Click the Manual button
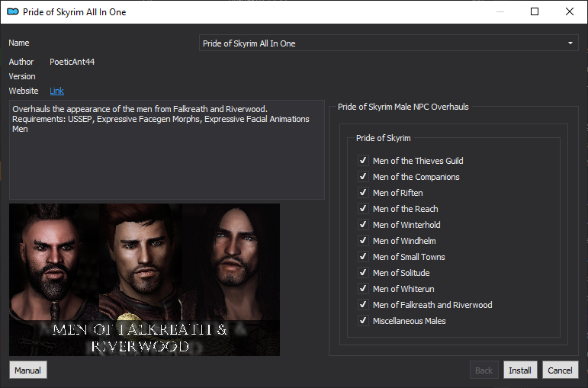The width and height of the screenshot is (588, 388). pos(27,370)
